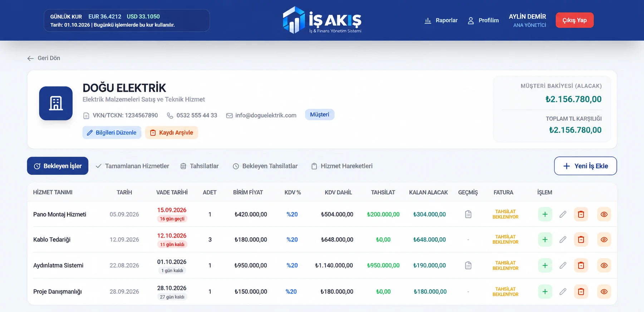Click the Müşteri badge
Screen dimensions: 644x312
320,115
